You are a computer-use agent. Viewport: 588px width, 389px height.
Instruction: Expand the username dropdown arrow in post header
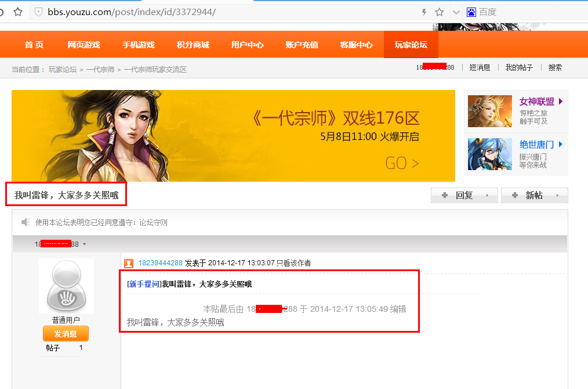click(85, 244)
